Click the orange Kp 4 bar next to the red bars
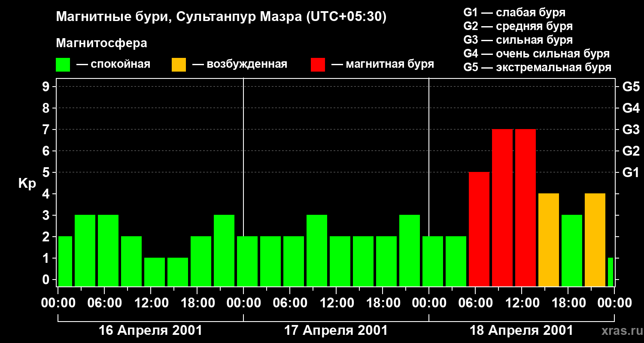 pyautogui.click(x=549, y=240)
